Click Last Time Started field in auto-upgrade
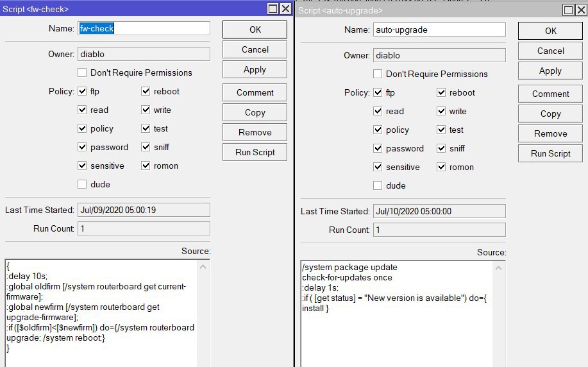Viewport: 588px width, 367px height. (439, 211)
